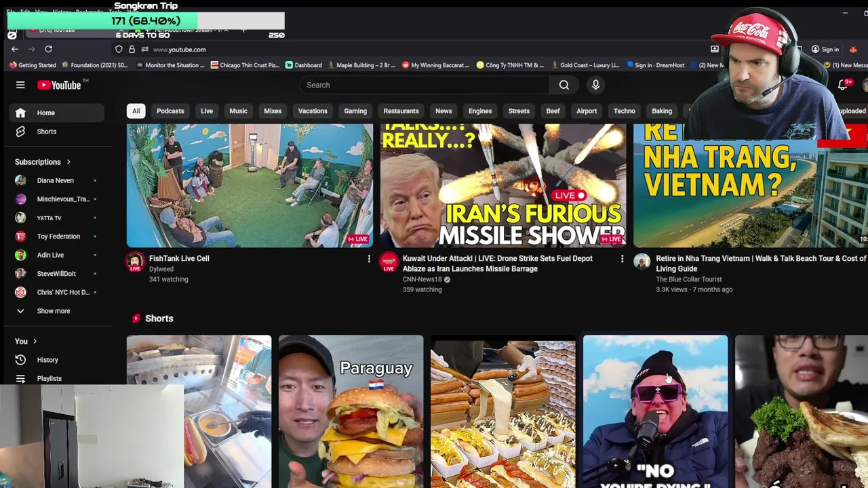Select the Live filter chip
Viewport: 868px width, 488px height.
coord(207,111)
